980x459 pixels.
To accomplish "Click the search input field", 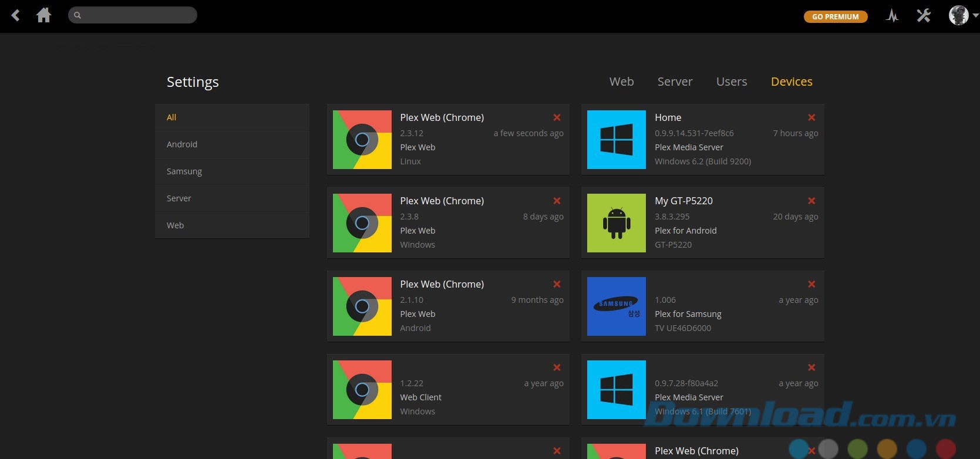I will point(133,15).
